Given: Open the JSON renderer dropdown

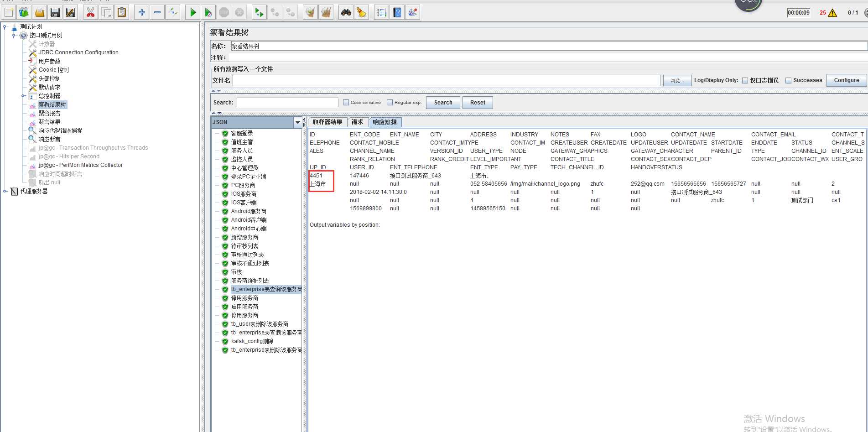Looking at the screenshot, I should 298,122.
